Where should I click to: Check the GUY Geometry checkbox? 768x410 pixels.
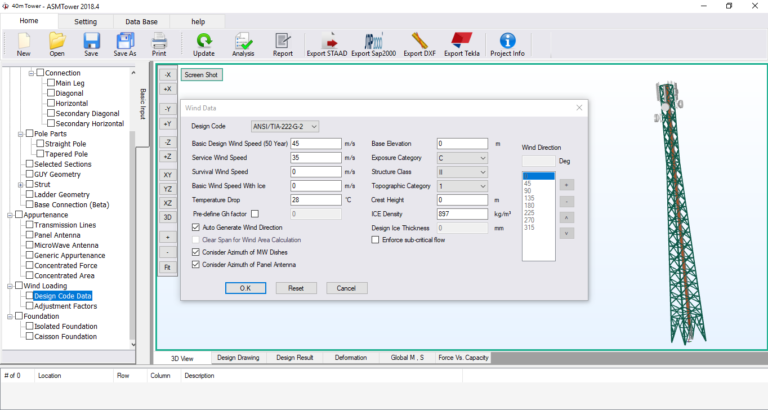pos(30,174)
